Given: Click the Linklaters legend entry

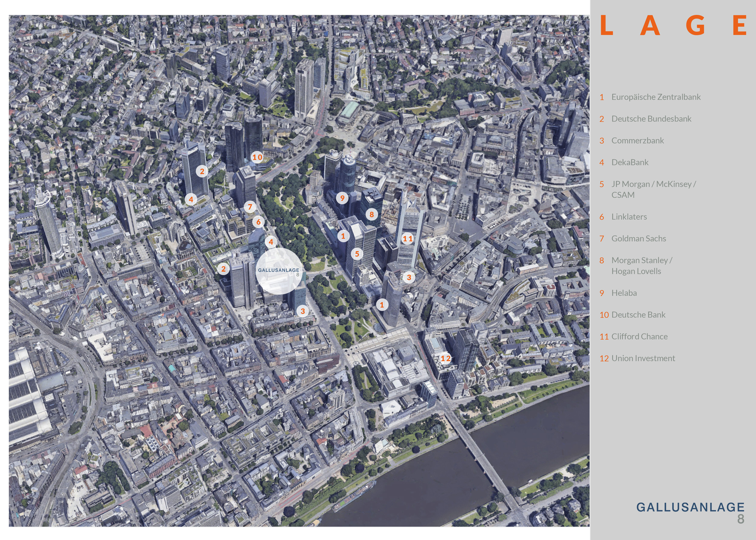Looking at the screenshot, I should tap(629, 217).
